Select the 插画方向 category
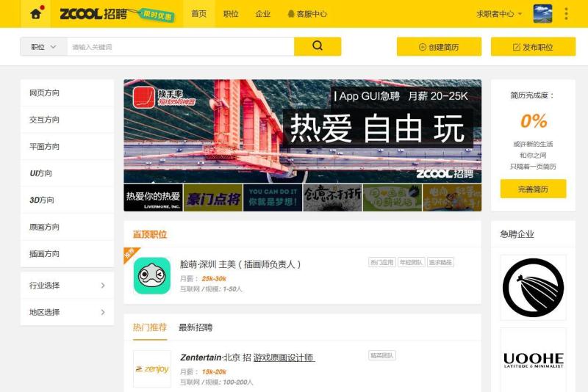This screenshot has width=588, height=392. 67,254
